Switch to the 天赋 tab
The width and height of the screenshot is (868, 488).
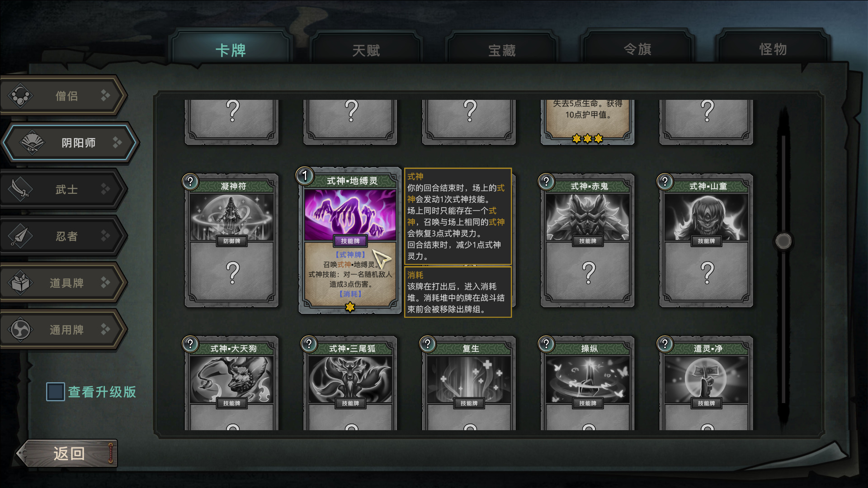tap(366, 49)
